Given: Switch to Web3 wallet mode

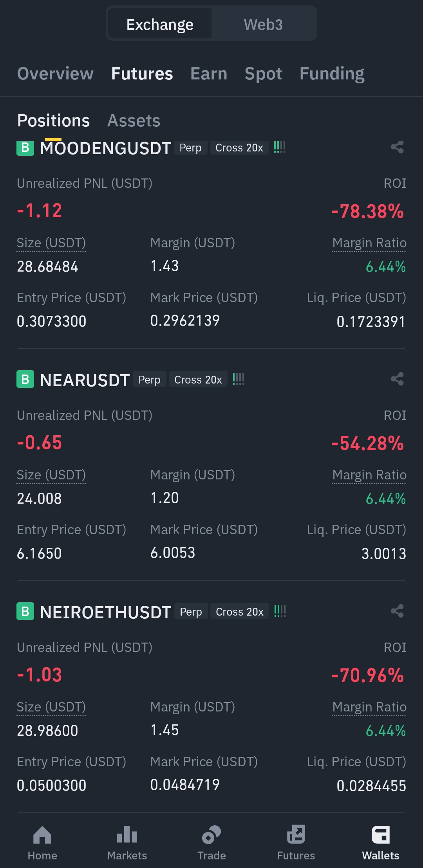Looking at the screenshot, I should 263,25.
